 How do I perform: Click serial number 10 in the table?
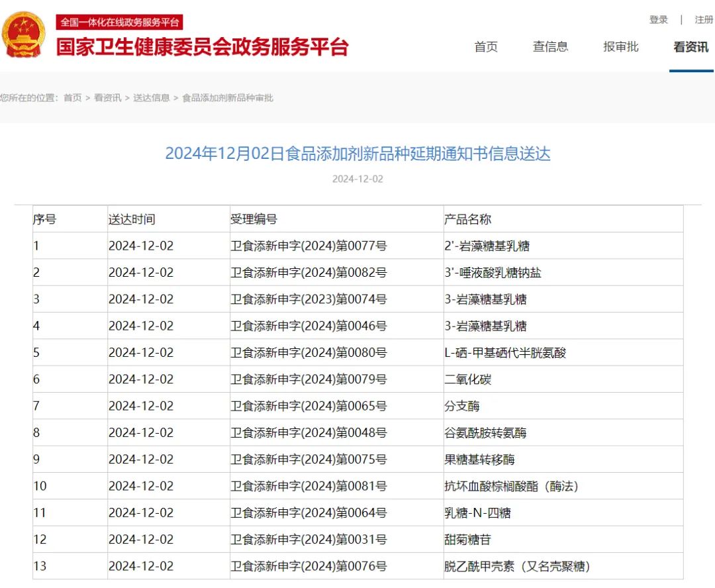tap(40, 486)
